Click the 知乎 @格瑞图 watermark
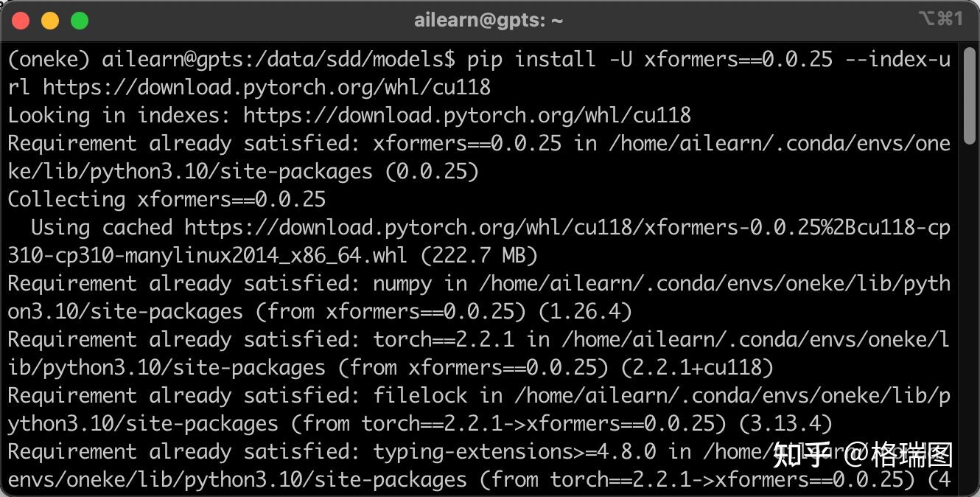 click(x=862, y=455)
